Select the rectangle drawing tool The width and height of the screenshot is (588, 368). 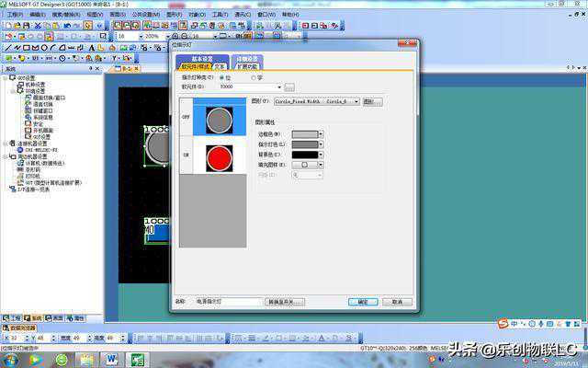coord(27,47)
